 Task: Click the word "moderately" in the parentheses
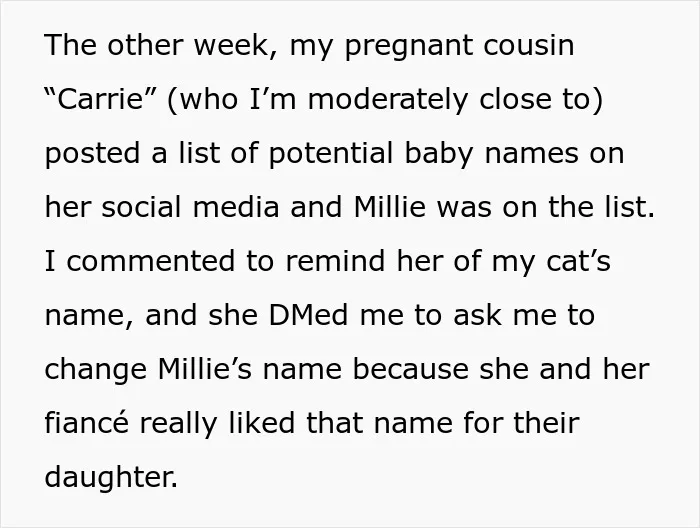coord(387,99)
